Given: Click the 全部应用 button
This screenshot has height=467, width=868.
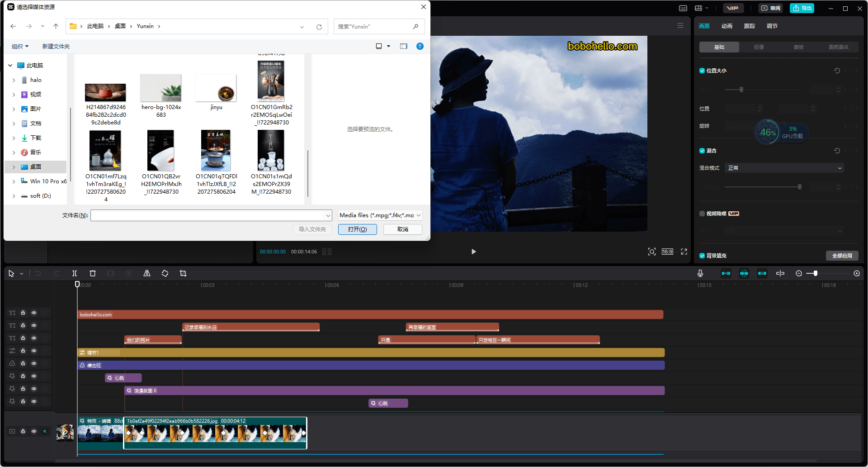Looking at the screenshot, I should pyautogui.click(x=842, y=256).
